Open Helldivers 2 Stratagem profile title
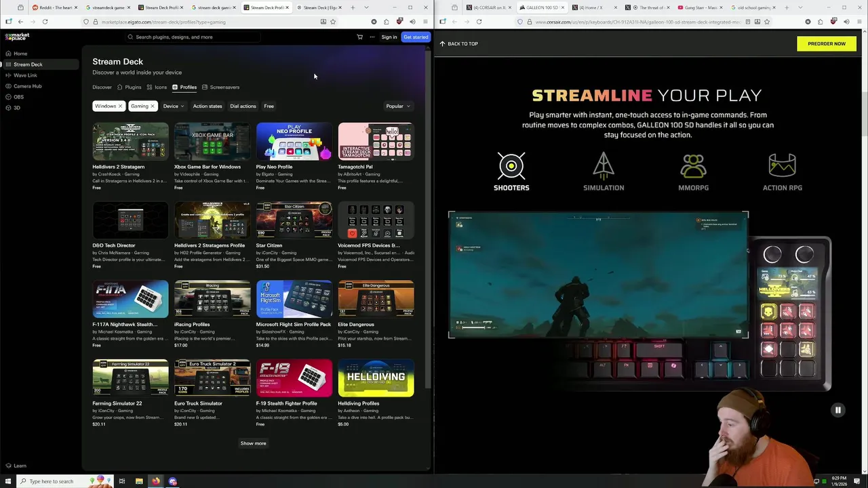 pos(119,167)
